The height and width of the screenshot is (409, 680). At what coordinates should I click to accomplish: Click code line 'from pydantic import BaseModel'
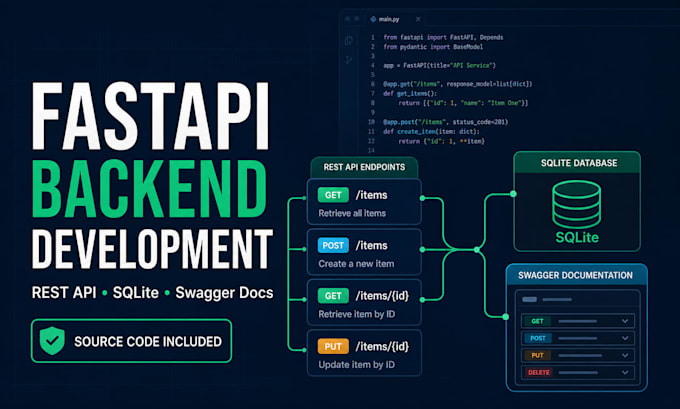[x=433, y=47]
